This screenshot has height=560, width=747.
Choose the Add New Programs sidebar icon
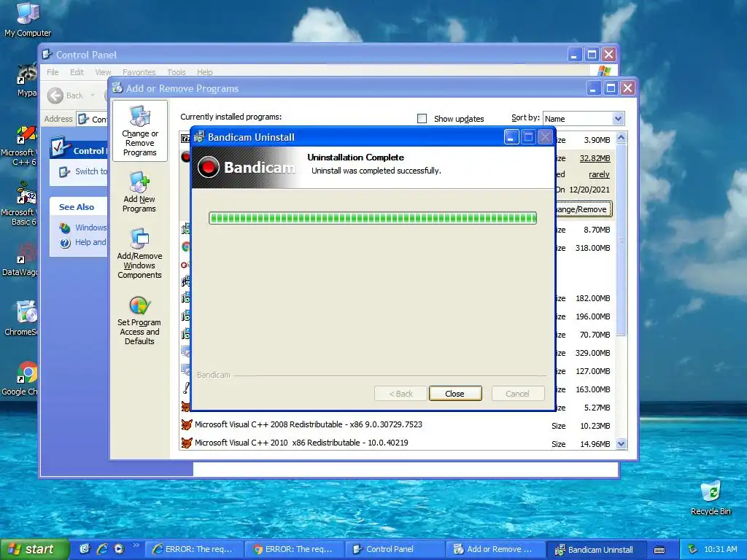pos(139,192)
